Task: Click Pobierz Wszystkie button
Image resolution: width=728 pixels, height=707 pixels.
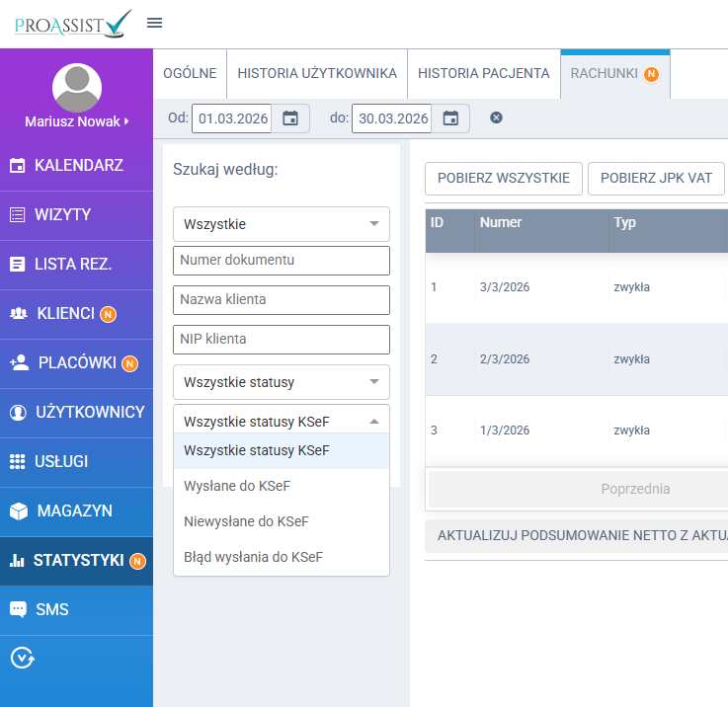Action: click(503, 179)
